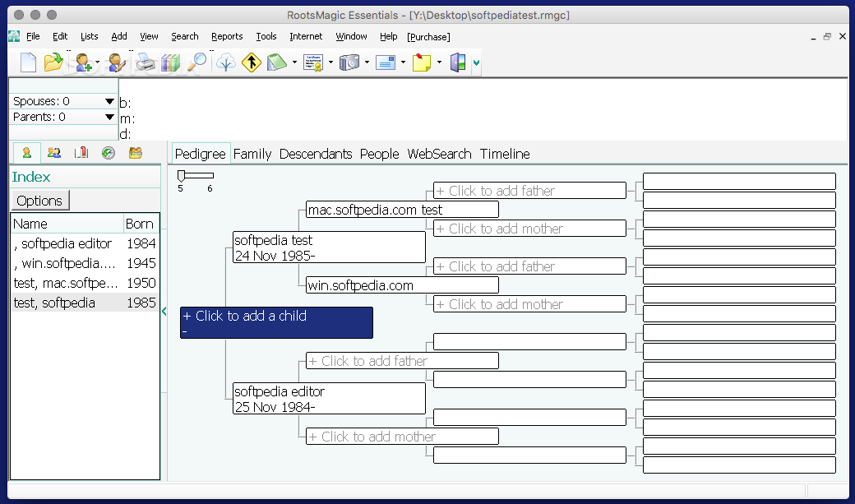This screenshot has height=504, width=855.
Task: Click the RootsMagic app icon beside File
Action: click(14, 36)
